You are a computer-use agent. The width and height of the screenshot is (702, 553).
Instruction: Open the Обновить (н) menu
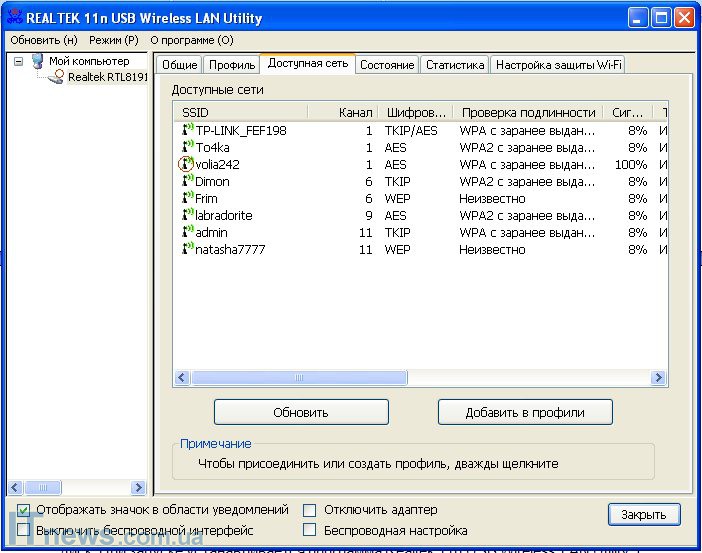[44, 40]
